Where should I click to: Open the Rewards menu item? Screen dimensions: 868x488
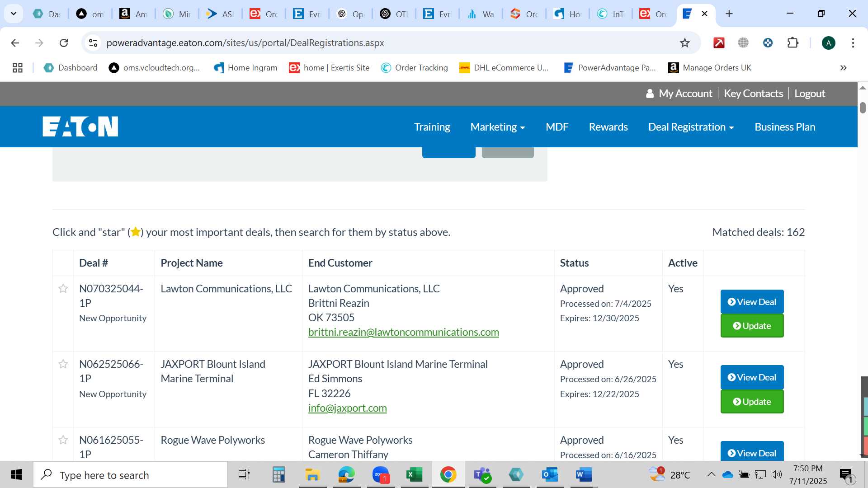pos(608,127)
